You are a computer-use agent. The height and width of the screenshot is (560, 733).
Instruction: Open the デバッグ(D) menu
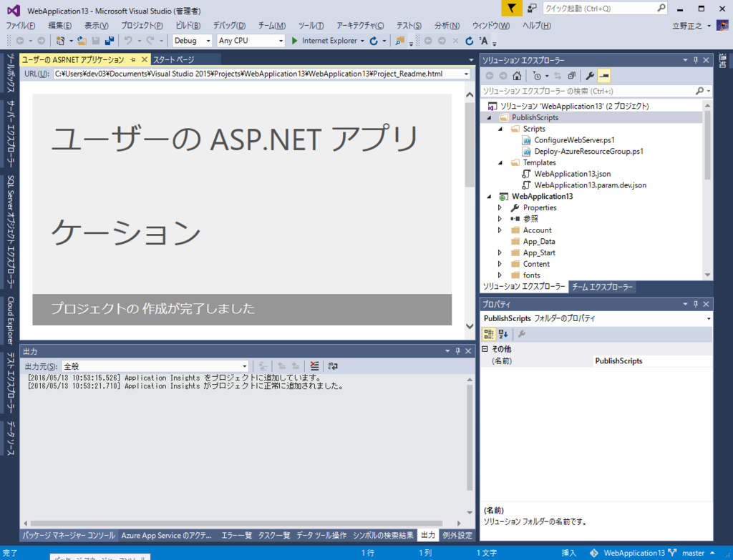tap(229, 26)
